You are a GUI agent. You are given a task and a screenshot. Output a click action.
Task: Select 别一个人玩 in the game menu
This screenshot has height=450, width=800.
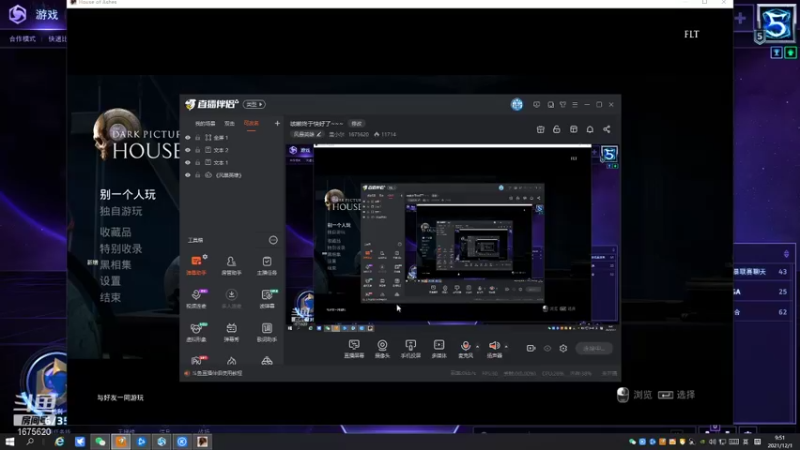tap(128, 194)
